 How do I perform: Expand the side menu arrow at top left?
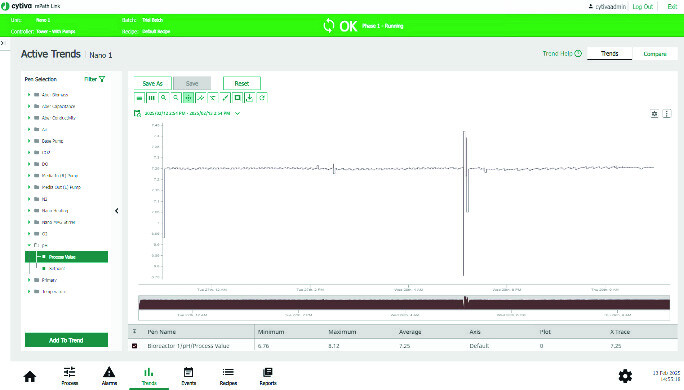click(x=2, y=43)
